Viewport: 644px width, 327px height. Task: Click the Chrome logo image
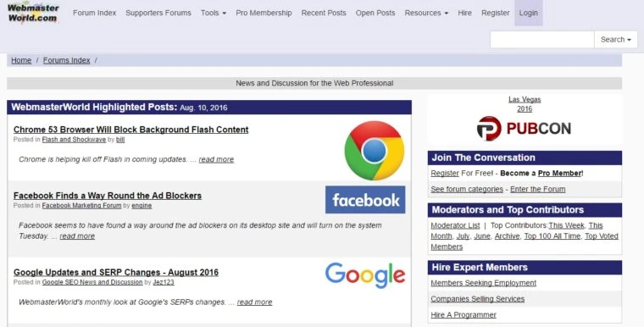point(375,150)
